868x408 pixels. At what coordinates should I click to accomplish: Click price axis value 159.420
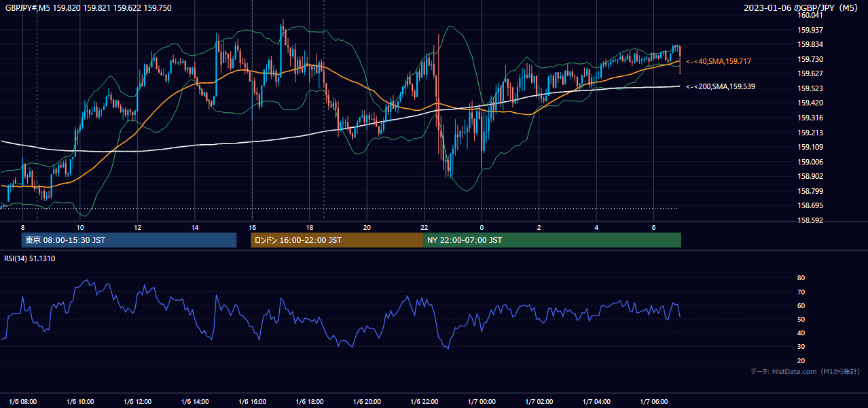[x=811, y=103]
